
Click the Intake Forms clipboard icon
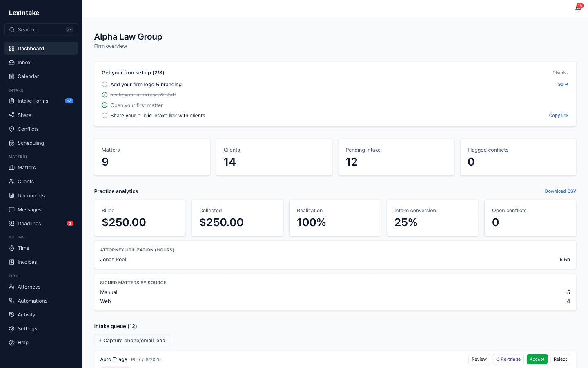click(12, 101)
